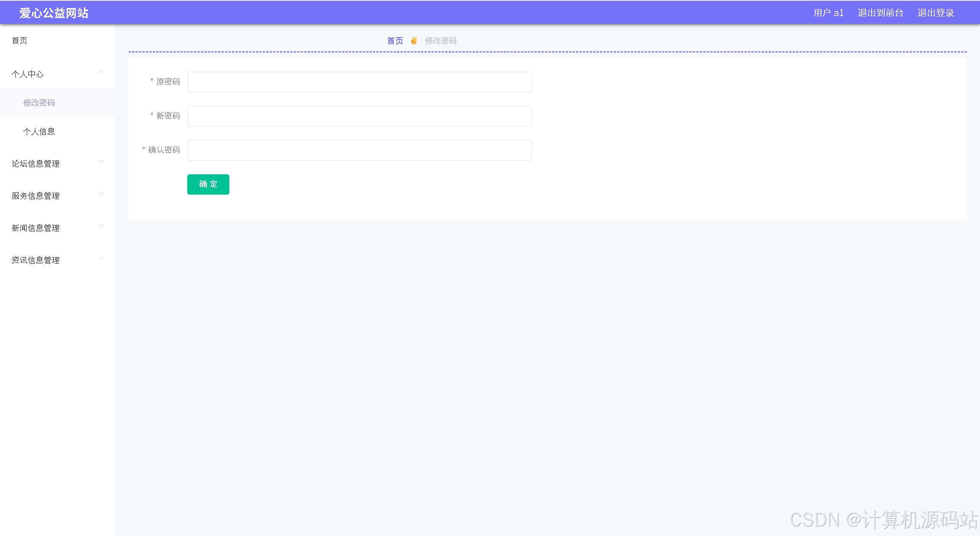
Task: Click 退出登录 in header
Action: click(x=935, y=13)
